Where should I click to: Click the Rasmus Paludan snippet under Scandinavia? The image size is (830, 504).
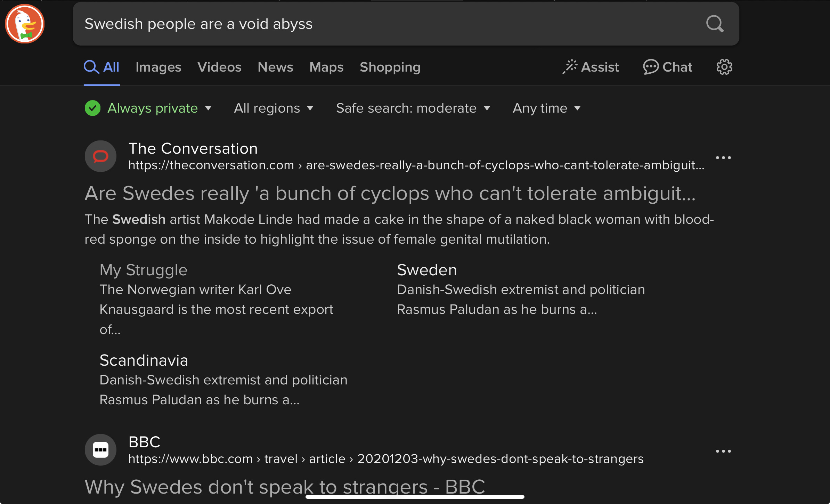coord(223,390)
